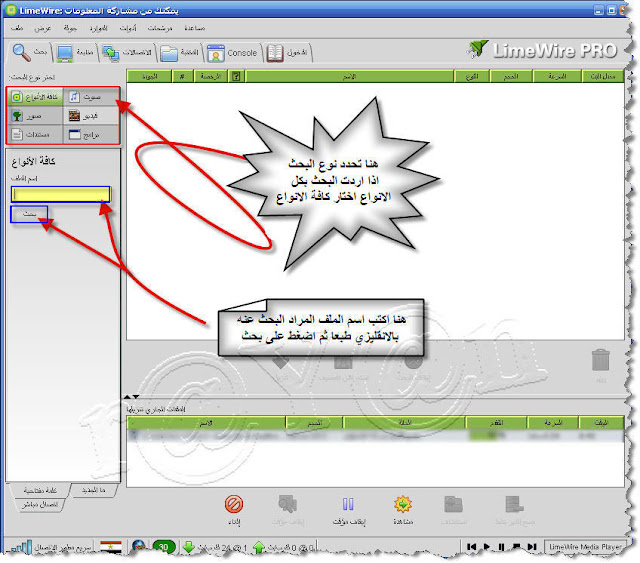The image size is (640, 563).
Task: Click the Egypt flag language icon
Action: tap(111, 547)
